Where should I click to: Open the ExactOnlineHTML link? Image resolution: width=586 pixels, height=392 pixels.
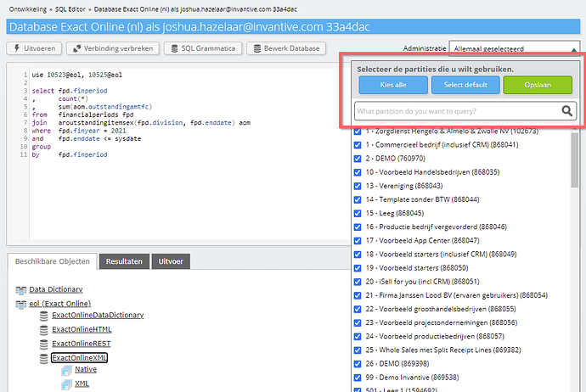(x=82, y=329)
